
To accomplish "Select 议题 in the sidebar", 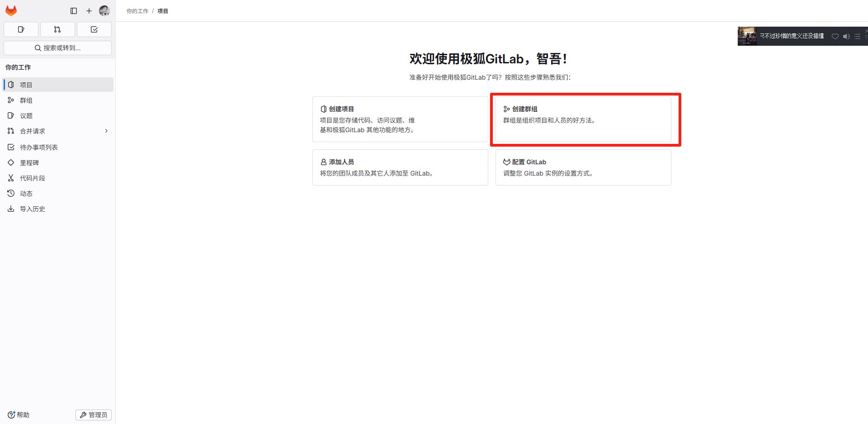I will coord(26,116).
